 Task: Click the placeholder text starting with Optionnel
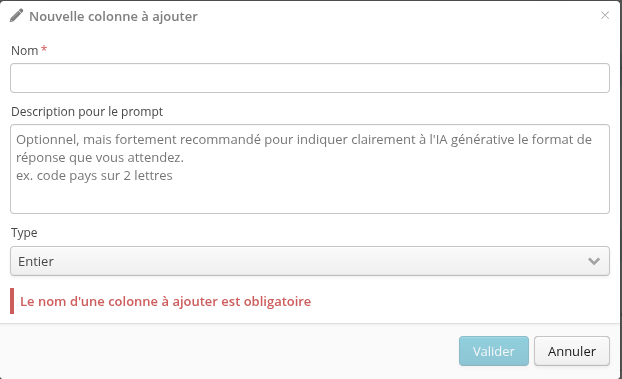coord(304,148)
